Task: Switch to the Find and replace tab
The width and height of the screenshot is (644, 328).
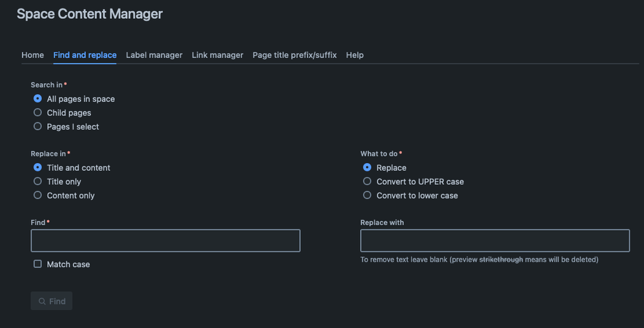Action: coord(85,55)
